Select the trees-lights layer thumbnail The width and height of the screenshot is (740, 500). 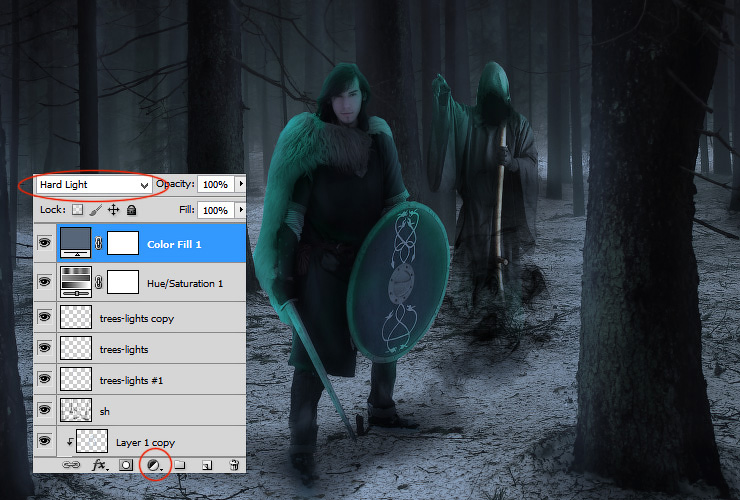76,348
